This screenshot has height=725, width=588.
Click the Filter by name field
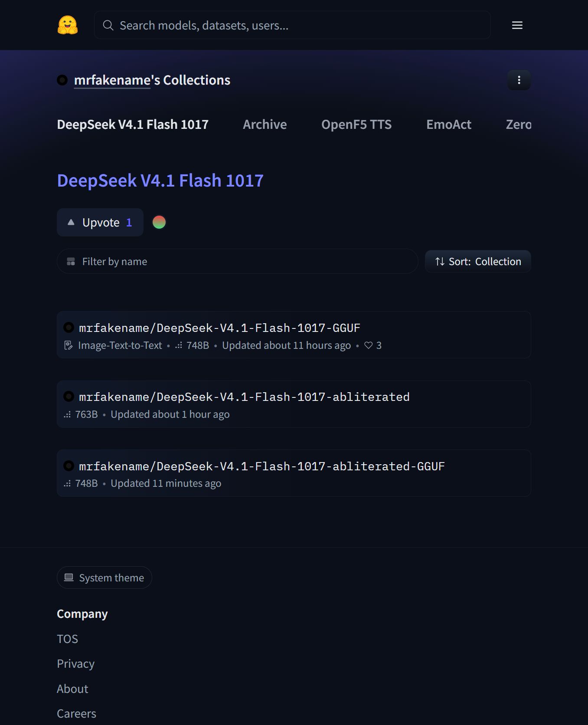238,261
